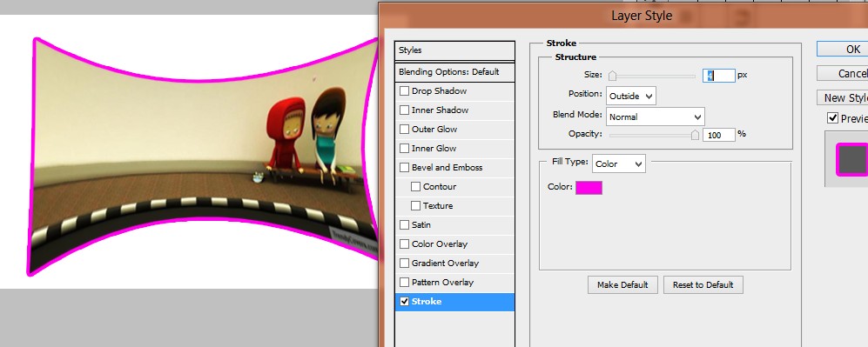
Task: Open the Drop Shadow settings row
Action: click(x=454, y=91)
